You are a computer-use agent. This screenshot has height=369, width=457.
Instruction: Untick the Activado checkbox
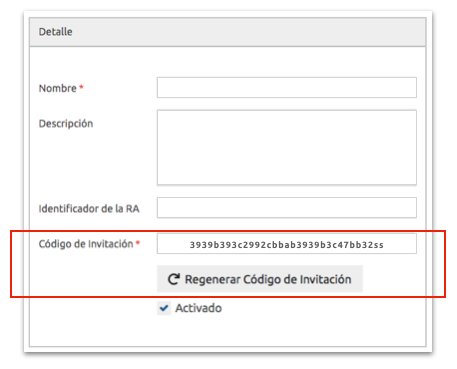(x=164, y=308)
